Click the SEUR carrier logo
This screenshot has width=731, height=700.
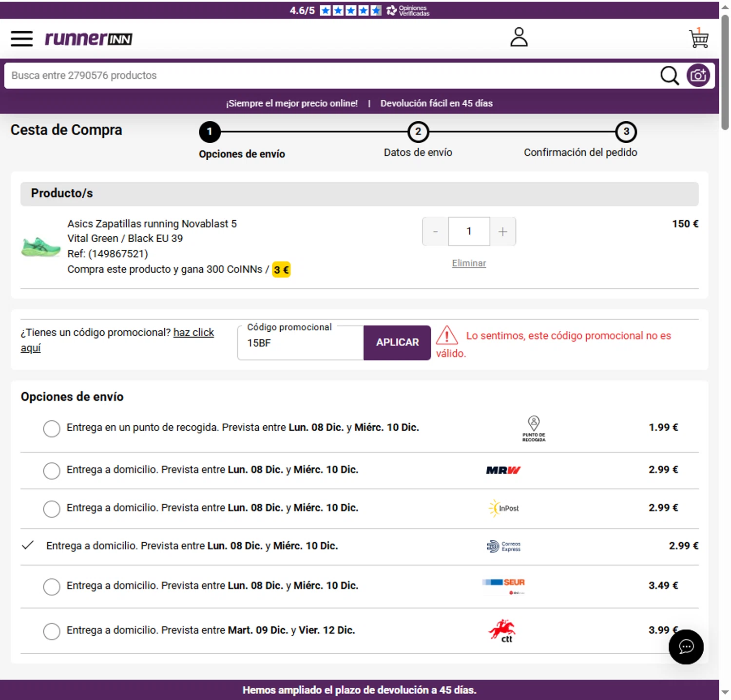click(503, 586)
